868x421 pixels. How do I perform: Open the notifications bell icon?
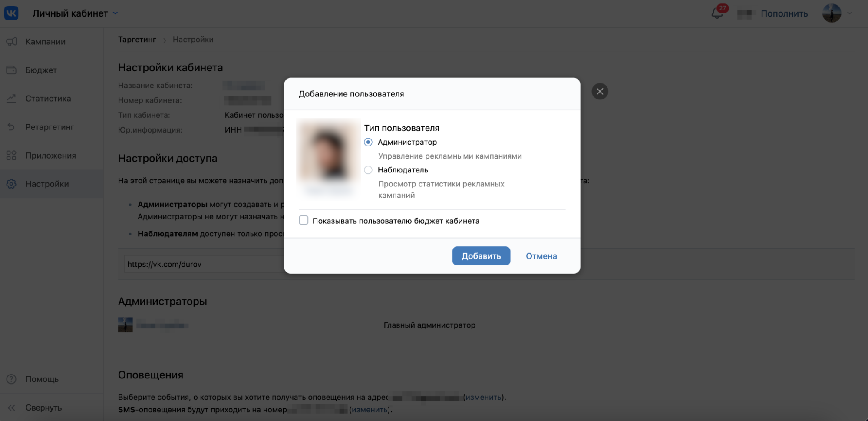[717, 13]
